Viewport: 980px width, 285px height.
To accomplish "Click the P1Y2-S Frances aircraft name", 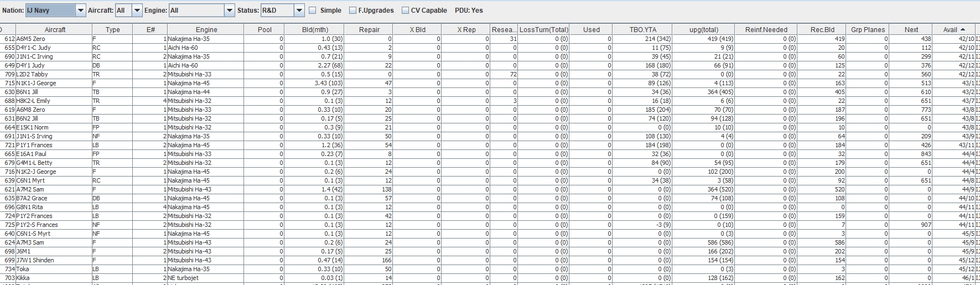I will [x=37, y=225].
